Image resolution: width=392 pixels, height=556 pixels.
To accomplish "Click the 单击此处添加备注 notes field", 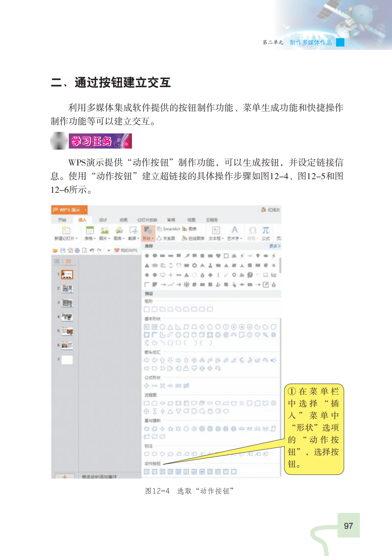I will tap(100, 477).
